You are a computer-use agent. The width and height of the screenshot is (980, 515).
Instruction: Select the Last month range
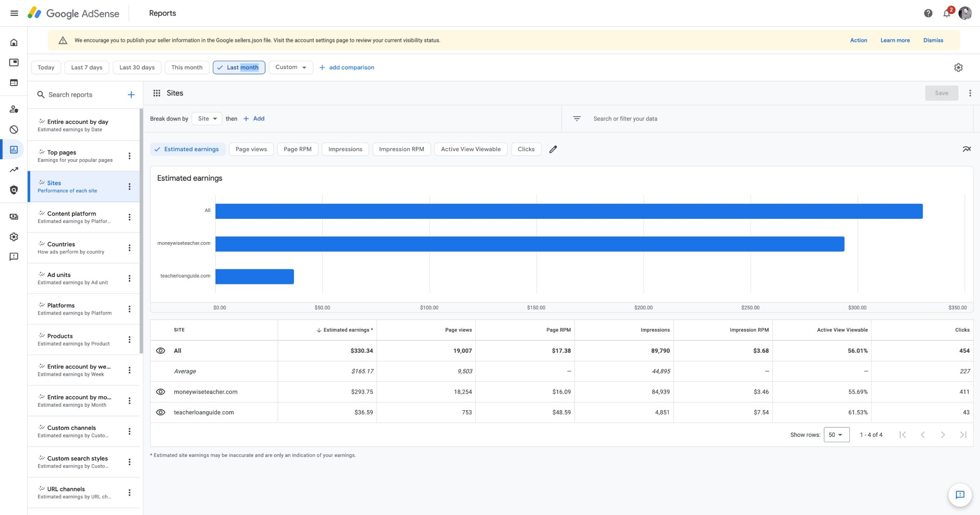click(239, 67)
